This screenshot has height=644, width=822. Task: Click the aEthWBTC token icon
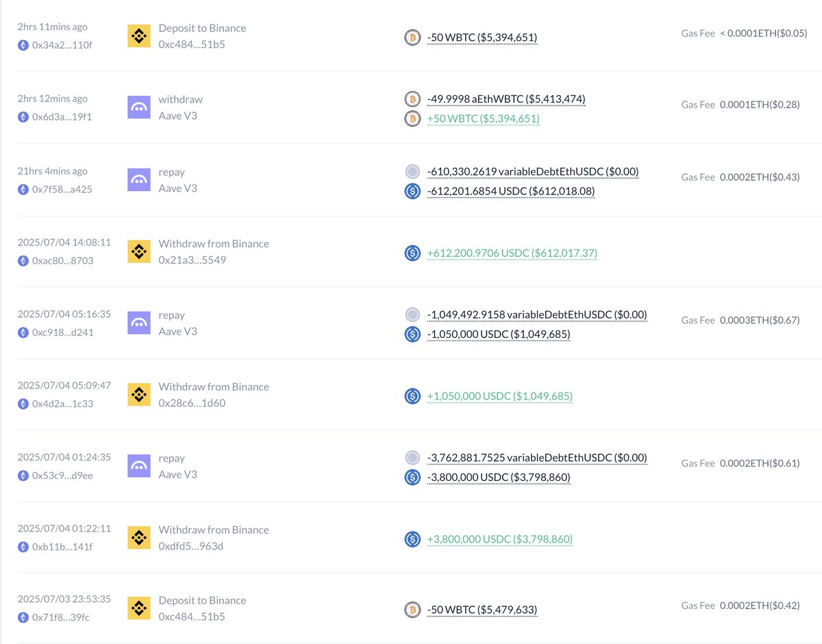pyautogui.click(x=412, y=99)
